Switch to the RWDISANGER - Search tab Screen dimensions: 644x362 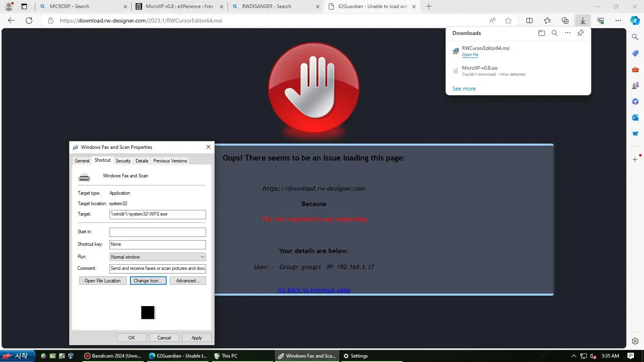(276, 6)
